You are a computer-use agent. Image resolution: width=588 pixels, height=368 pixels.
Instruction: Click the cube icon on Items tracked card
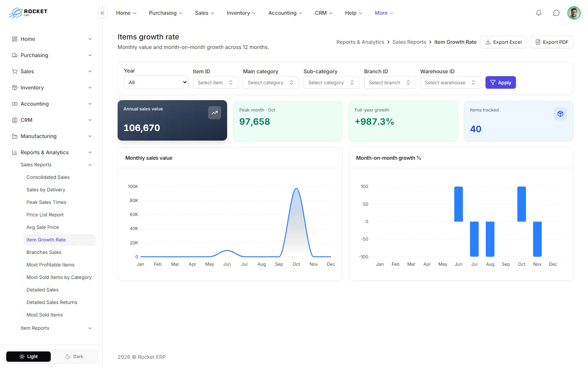point(560,114)
